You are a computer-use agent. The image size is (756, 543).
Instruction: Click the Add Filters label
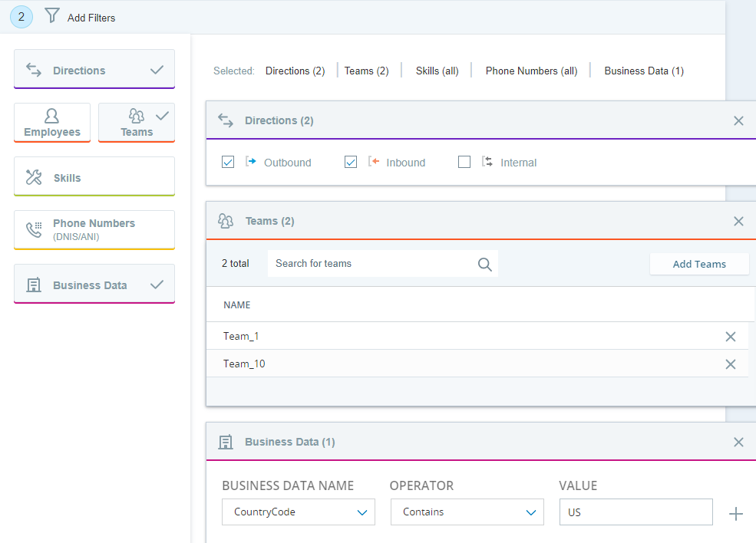(91, 18)
